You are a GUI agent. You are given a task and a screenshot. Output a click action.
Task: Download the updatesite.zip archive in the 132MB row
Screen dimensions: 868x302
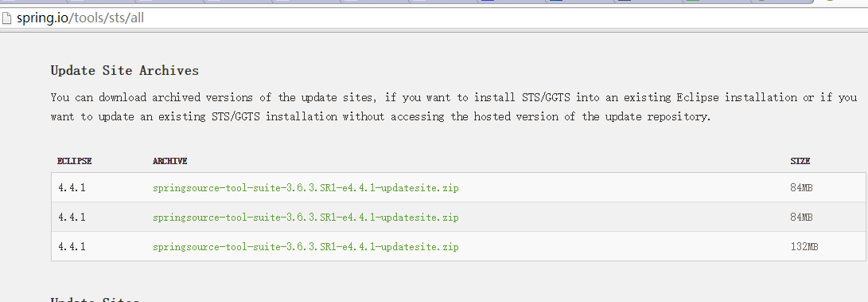[306, 246]
